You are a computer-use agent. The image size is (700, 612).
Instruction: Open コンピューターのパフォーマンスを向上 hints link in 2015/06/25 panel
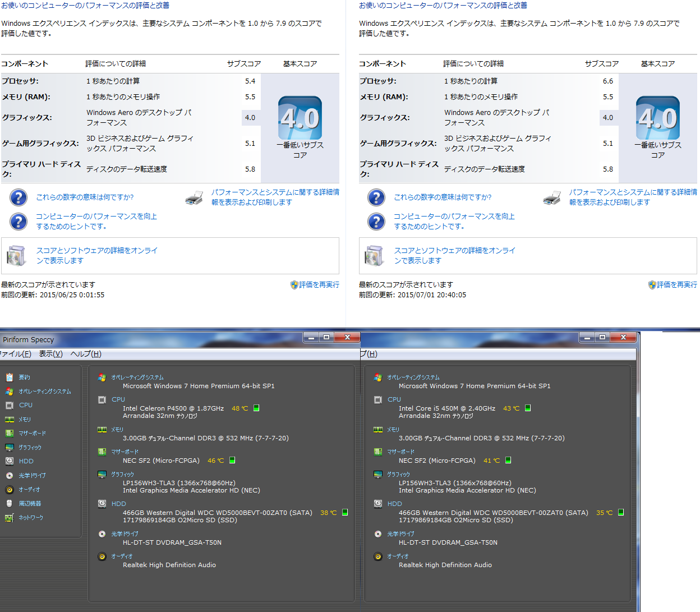[x=96, y=222]
